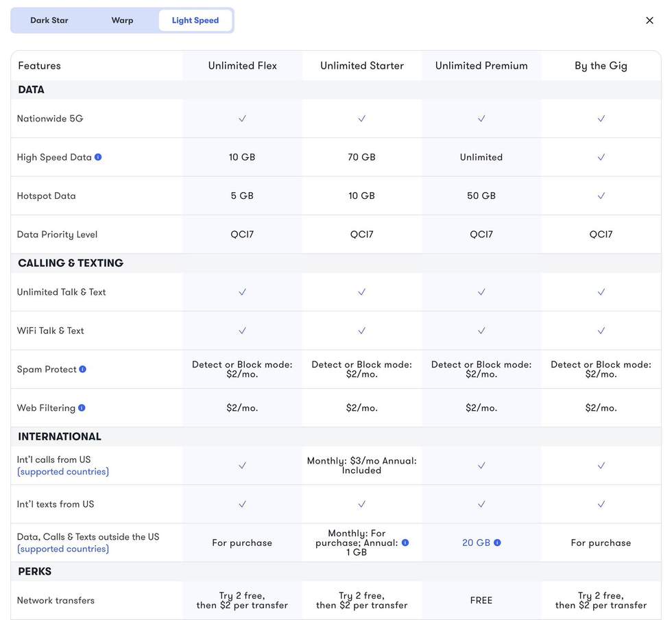Click the Unlimited Premium column header

point(481,66)
